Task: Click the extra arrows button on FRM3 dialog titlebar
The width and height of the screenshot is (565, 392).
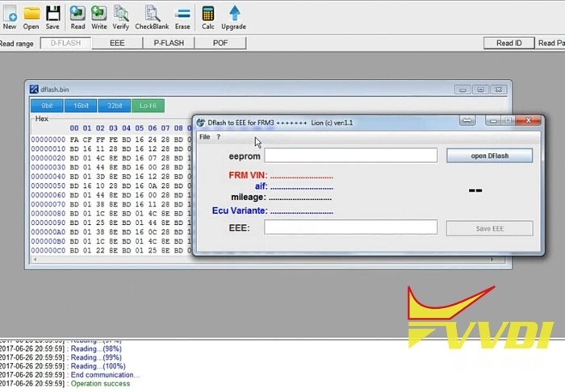Action: point(467,121)
